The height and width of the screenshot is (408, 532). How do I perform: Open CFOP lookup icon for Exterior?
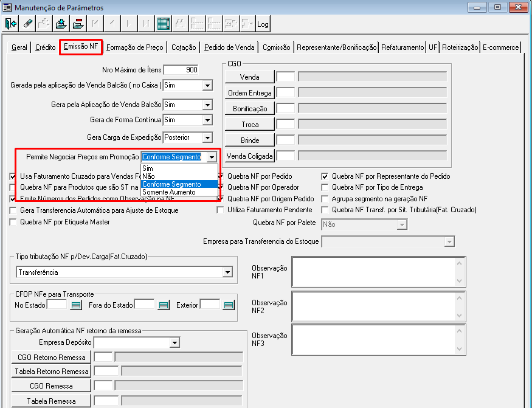229,305
